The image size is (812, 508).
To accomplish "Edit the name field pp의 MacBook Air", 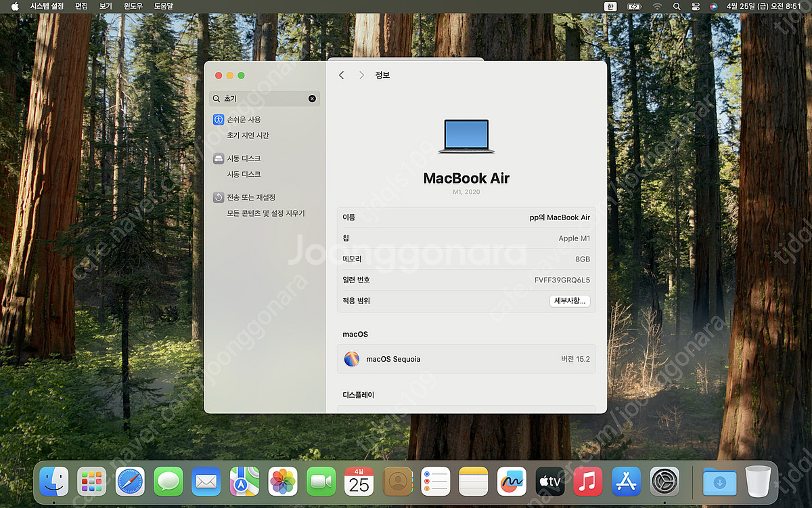I will 560,217.
